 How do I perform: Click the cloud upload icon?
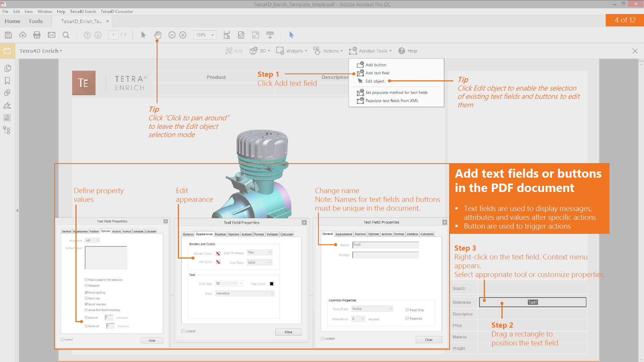pyautogui.click(x=23, y=35)
